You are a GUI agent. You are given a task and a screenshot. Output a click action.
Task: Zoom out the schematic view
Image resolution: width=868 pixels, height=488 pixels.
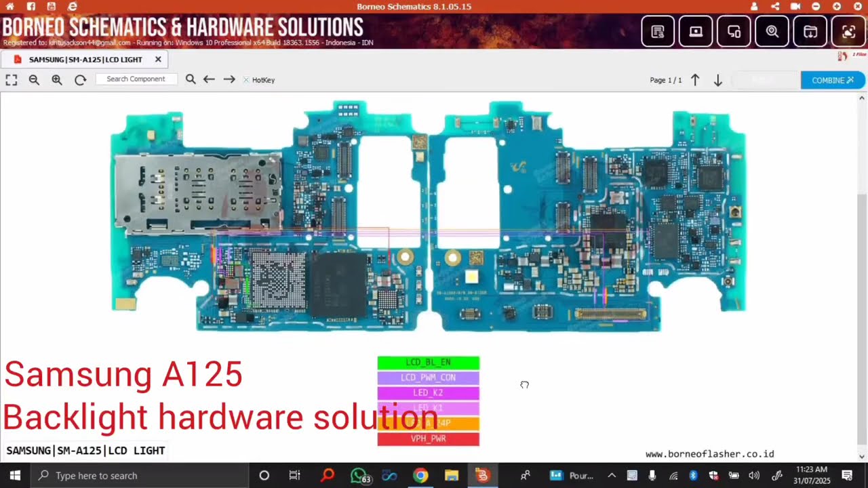(34, 79)
